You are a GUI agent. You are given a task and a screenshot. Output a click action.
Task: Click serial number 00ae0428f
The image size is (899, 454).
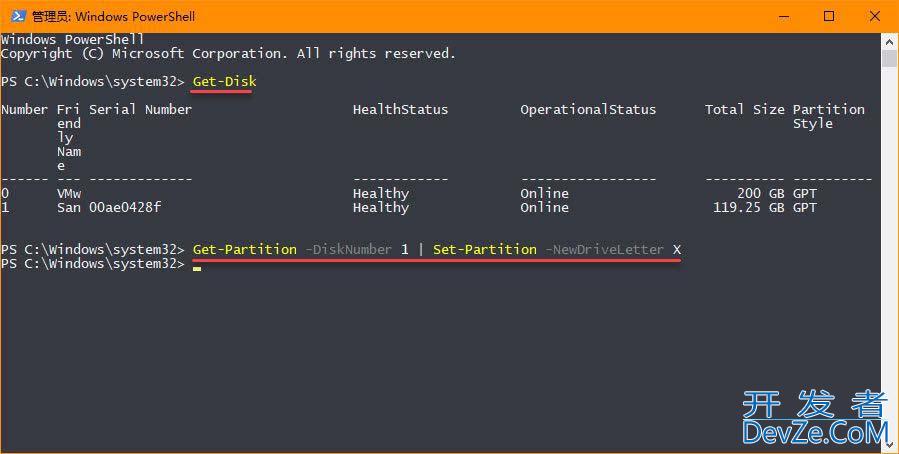coord(125,208)
